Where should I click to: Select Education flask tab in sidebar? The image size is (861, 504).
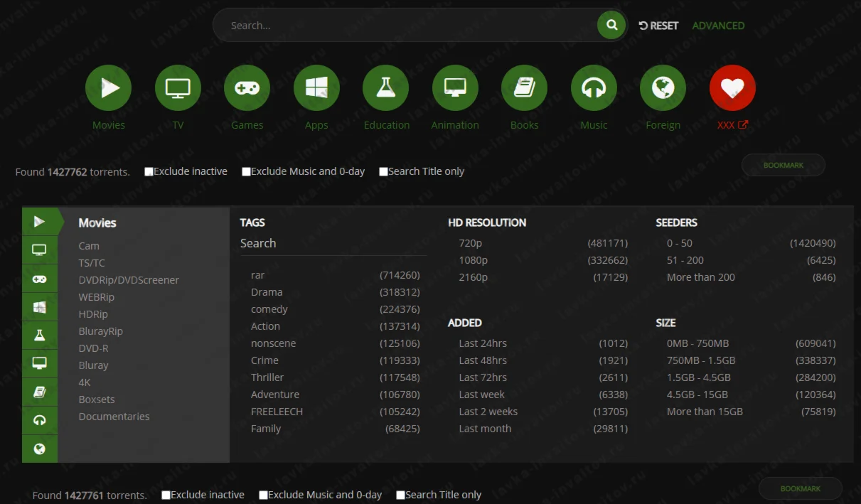coord(40,336)
